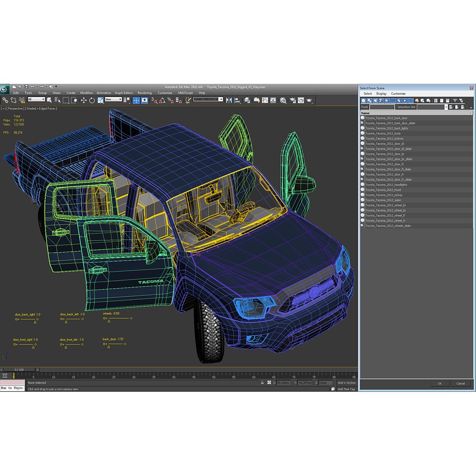Open the Material Editor icon
This screenshot has width=476, height=476.
[x=283, y=100]
